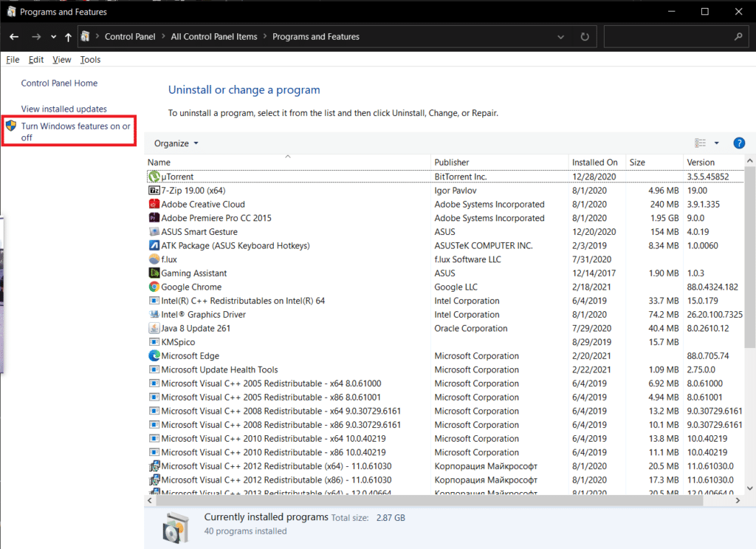This screenshot has height=549, width=756.
Task: Open the File menu
Action: pos(13,59)
